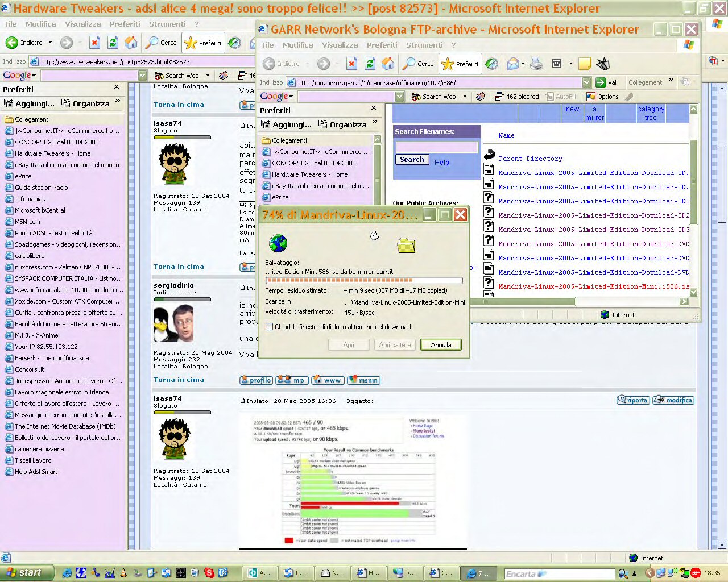Open Strumenti menu in GARR window
728x582 pixels.
(424, 45)
